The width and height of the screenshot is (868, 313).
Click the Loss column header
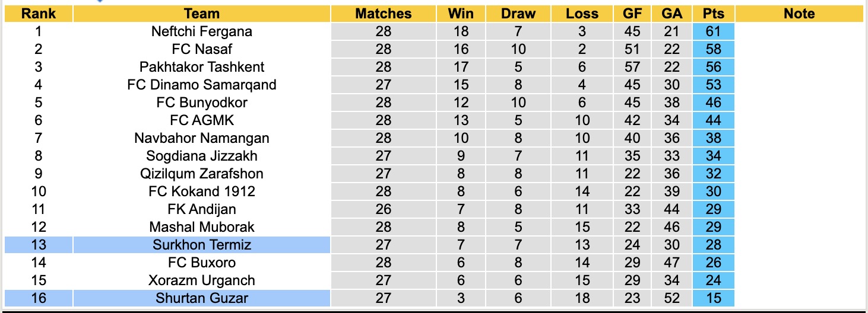click(582, 14)
